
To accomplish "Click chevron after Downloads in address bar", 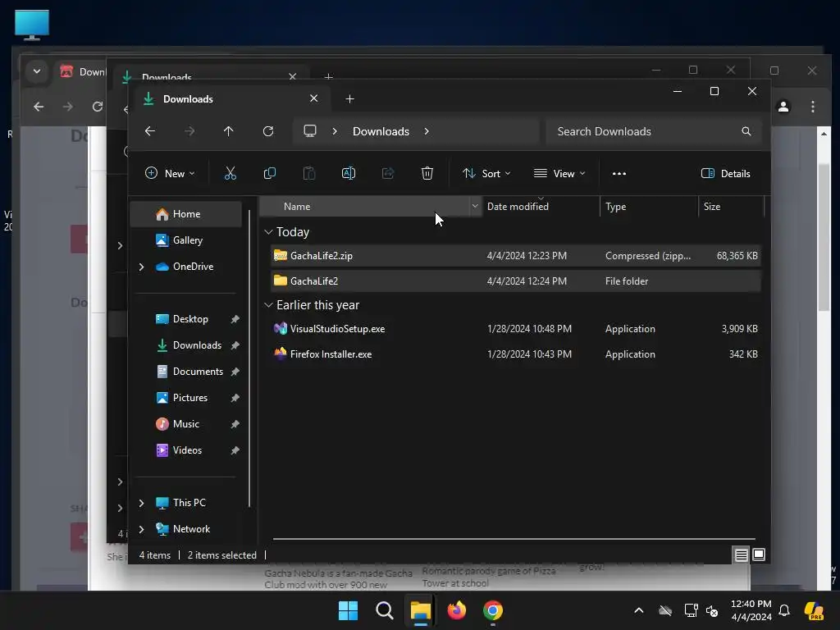I will pyautogui.click(x=427, y=131).
